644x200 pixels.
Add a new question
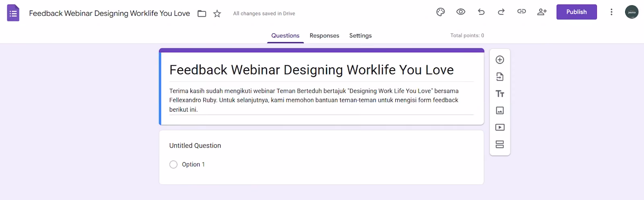(x=500, y=60)
